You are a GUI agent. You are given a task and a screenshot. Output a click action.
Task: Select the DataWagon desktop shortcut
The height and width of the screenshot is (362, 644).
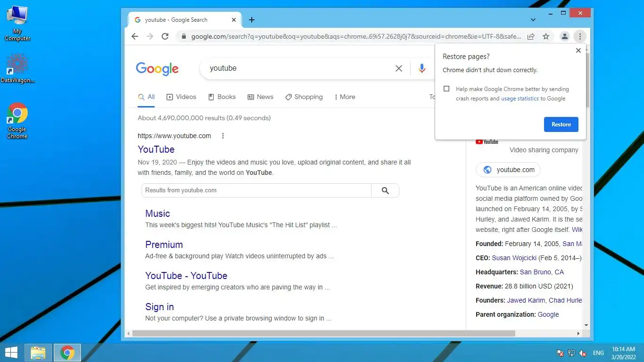[17, 69]
